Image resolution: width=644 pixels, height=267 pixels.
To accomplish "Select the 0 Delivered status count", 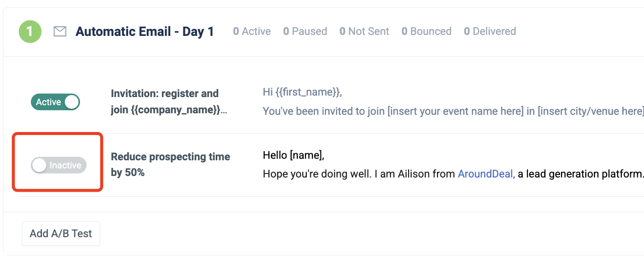I will click(490, 31).
